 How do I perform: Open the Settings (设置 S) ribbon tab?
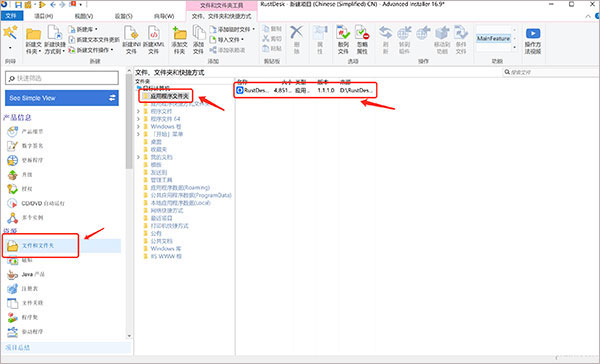(124, 16)
